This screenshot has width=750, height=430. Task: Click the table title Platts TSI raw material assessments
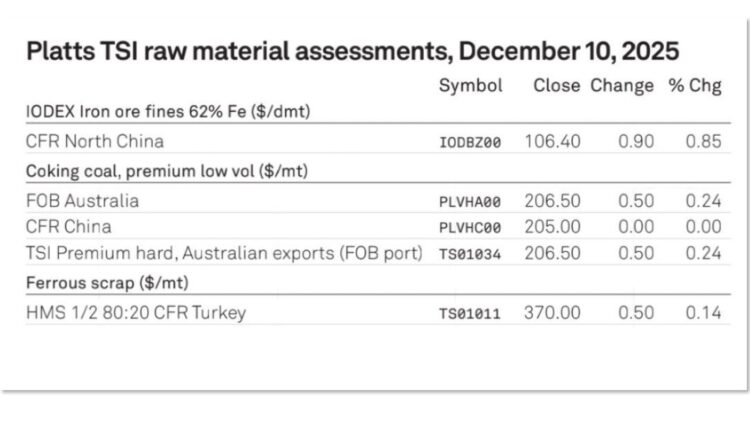click(x=352, y=53)
